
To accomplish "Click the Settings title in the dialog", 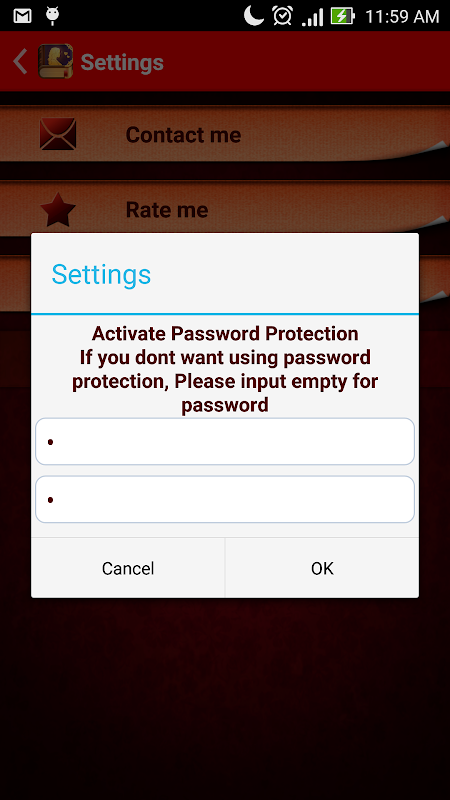I will [x=101, y=274].
